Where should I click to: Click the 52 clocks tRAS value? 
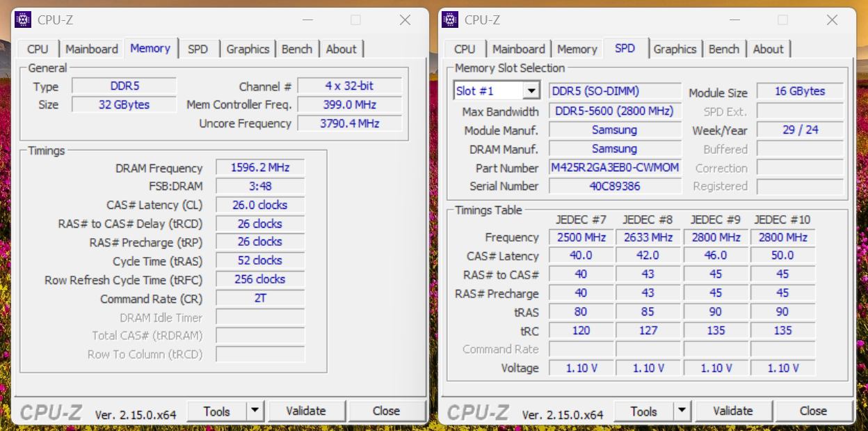[x=260, y=260]
